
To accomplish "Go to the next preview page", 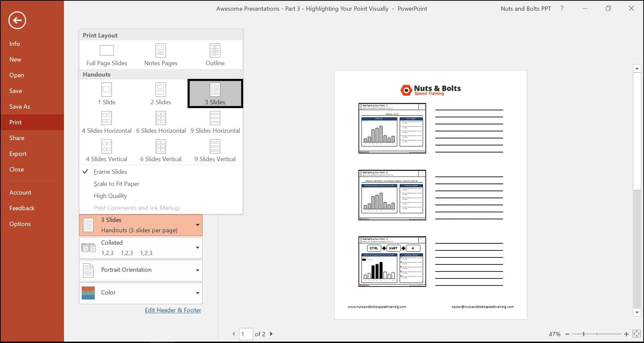I will pos(271,334).
